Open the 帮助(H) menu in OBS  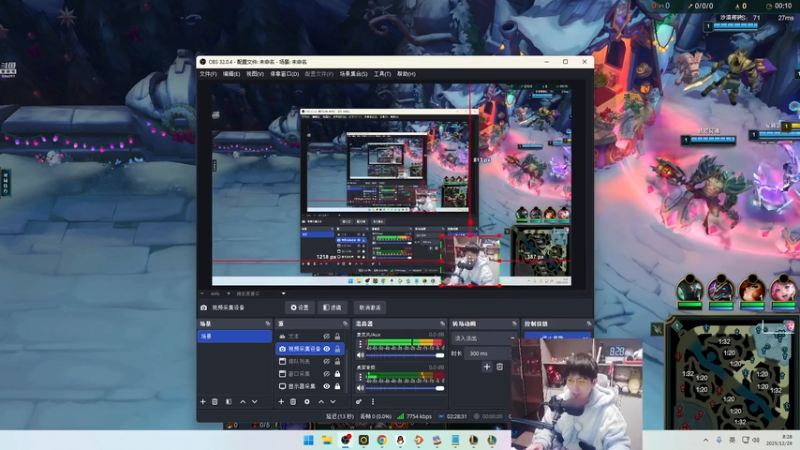406,74
